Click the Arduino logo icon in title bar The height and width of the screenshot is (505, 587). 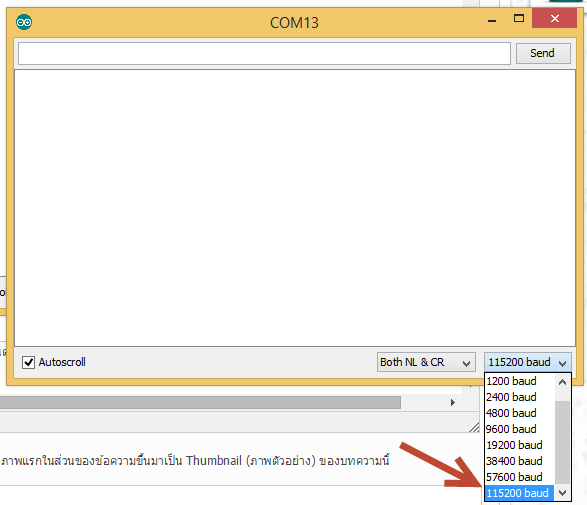click(24, 22)
